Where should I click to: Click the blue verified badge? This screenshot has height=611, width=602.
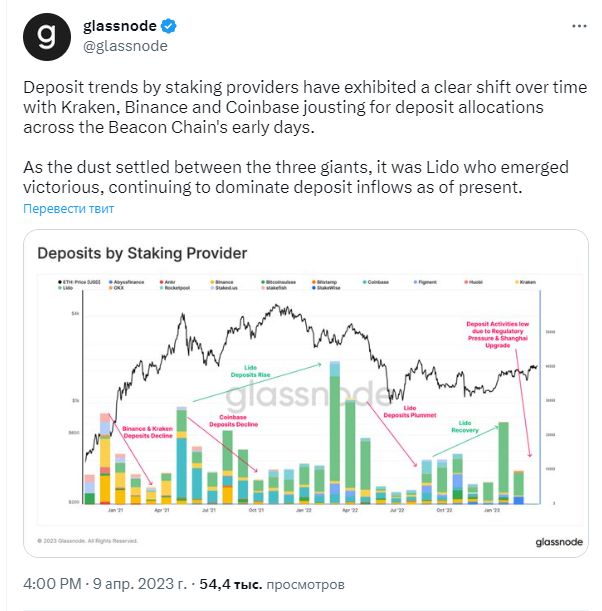point(168,26)
